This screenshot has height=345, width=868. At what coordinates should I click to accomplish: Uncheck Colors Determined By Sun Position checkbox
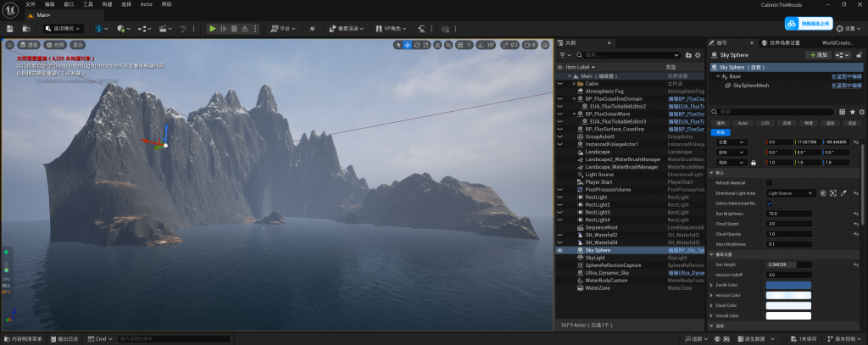(769, 203)
